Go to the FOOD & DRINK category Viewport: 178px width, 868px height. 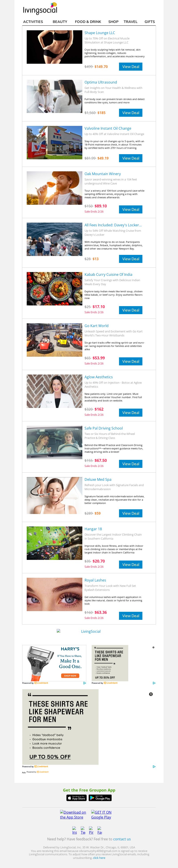[88, 22]
